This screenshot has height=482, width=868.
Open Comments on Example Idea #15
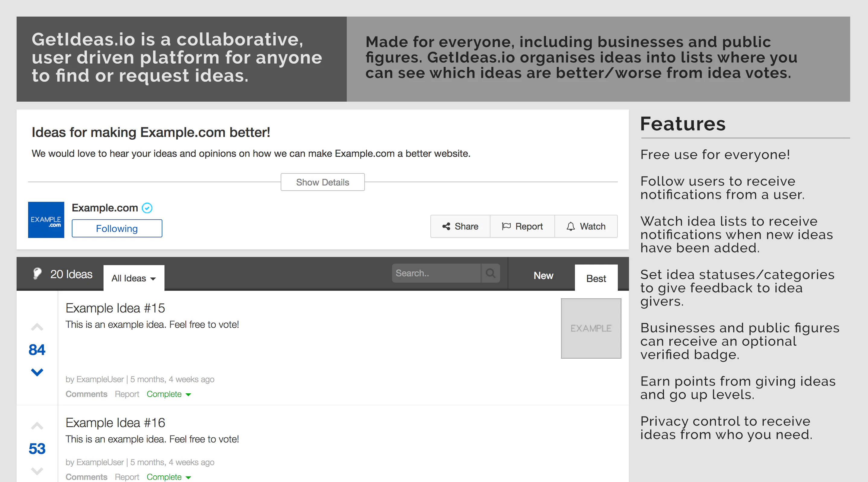(86, 394)
